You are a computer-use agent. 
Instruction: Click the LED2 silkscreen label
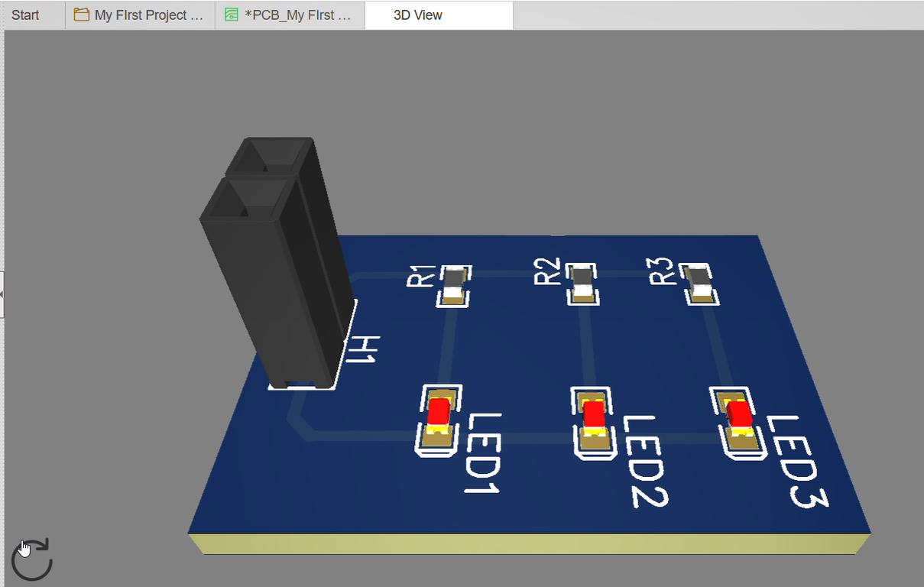[x=644, y=461]
